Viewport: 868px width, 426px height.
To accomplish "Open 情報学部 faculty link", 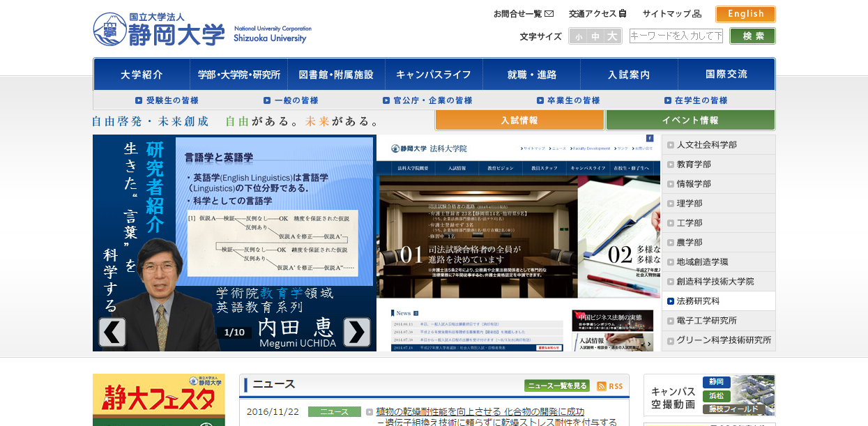I will coord(718,184).
